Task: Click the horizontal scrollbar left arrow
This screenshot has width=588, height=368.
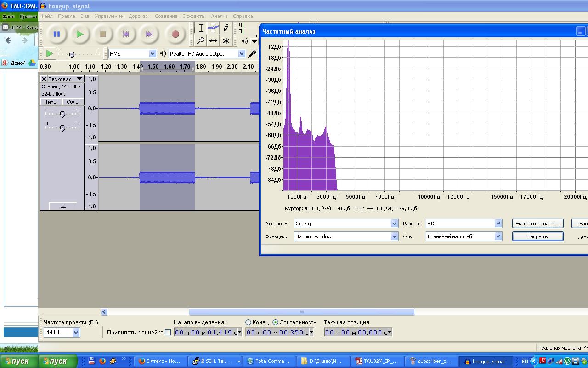Action: pos(104,312)
